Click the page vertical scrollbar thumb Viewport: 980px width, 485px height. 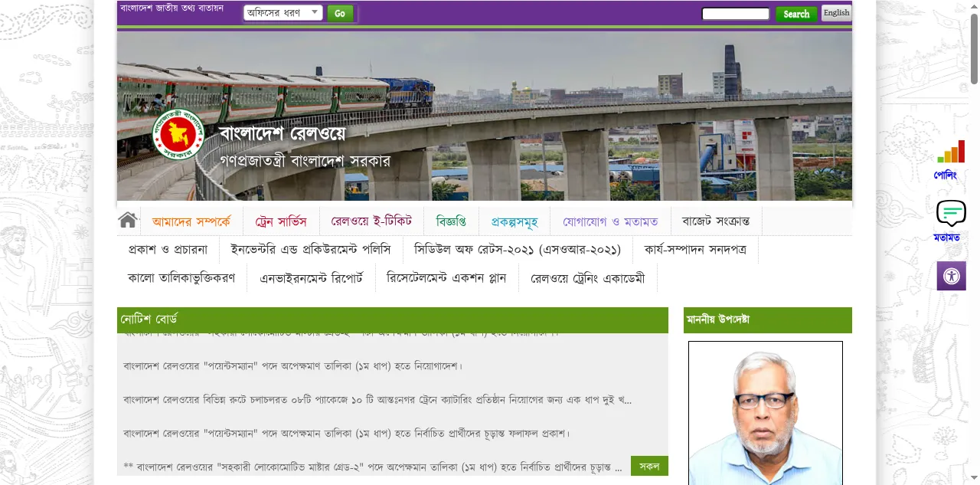(974, 49)
